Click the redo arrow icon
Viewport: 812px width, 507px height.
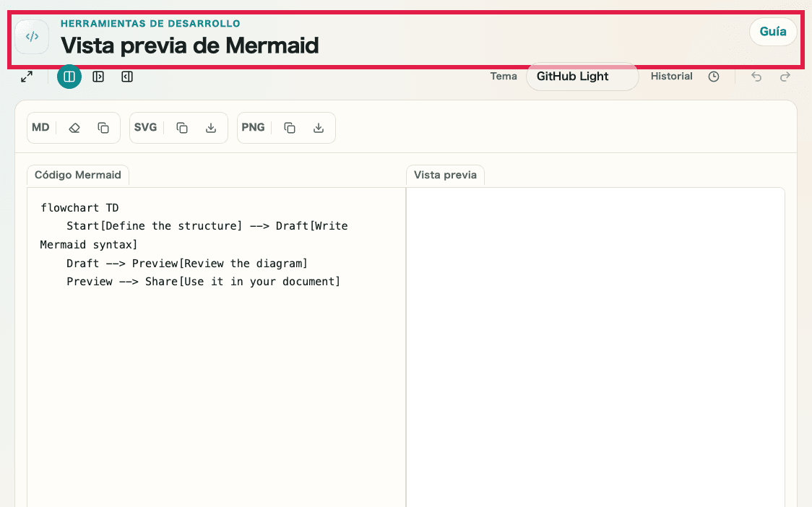point(785,76)
